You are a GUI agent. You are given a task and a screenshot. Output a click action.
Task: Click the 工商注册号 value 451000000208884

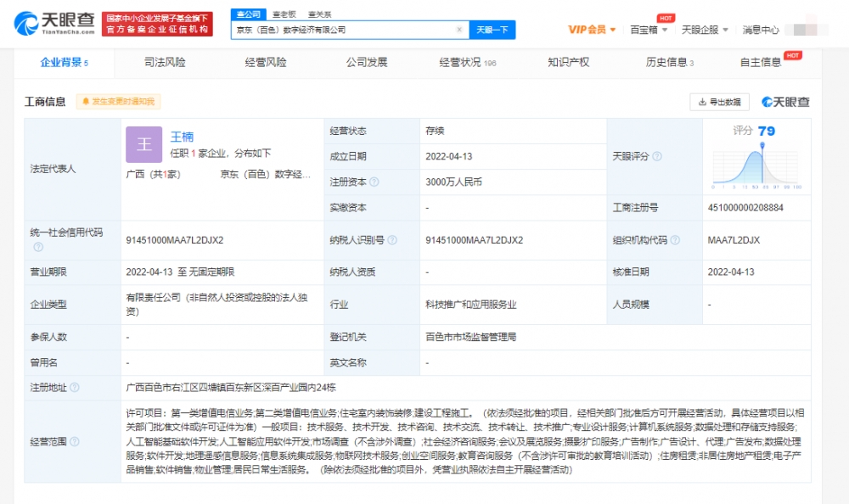click(x=745, y=207)
